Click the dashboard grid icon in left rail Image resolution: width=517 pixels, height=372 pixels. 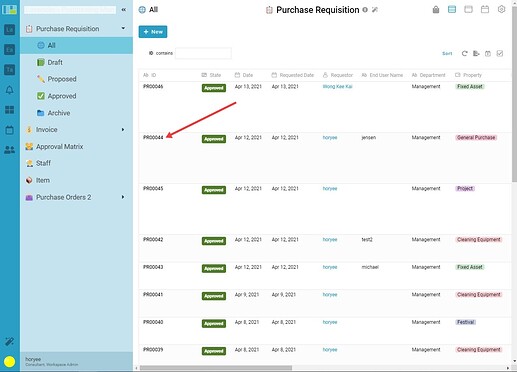[9, 110]
